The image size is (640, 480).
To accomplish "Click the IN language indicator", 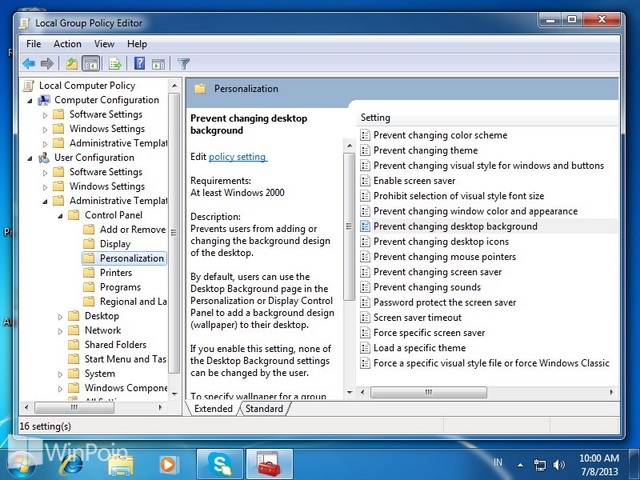I will pyautogui.click(x=497, y=462).
